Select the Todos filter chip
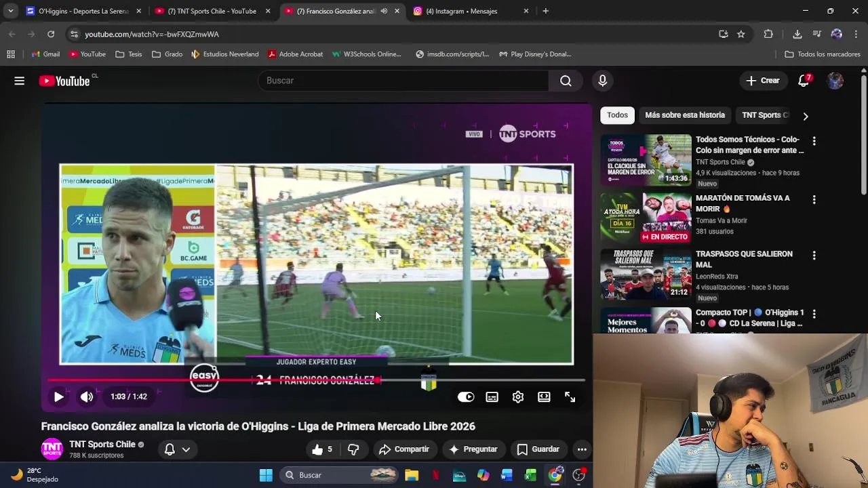 click(617, 115)
